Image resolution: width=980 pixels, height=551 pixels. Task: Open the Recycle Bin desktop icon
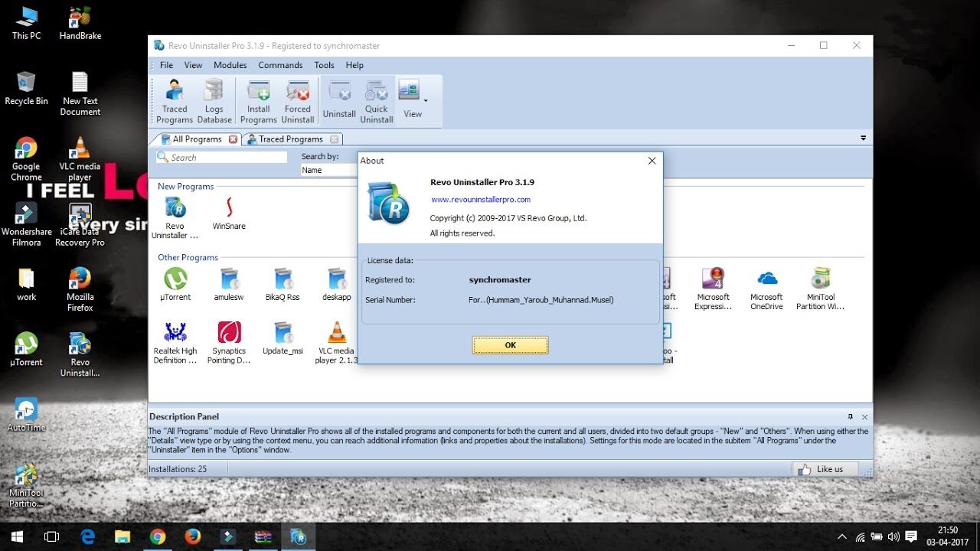pyautogui.click(x=26, y=88)
